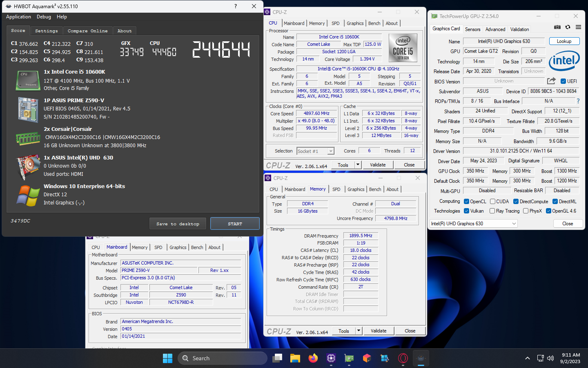
Task: Open SPD tab in CPU-Z Memory window
Action: [x=336, y=189]
